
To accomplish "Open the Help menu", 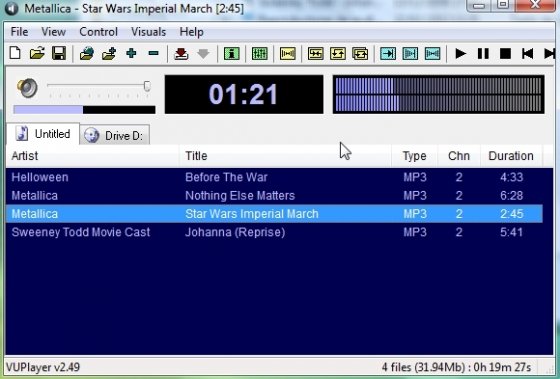I will (x=191, y=32).
